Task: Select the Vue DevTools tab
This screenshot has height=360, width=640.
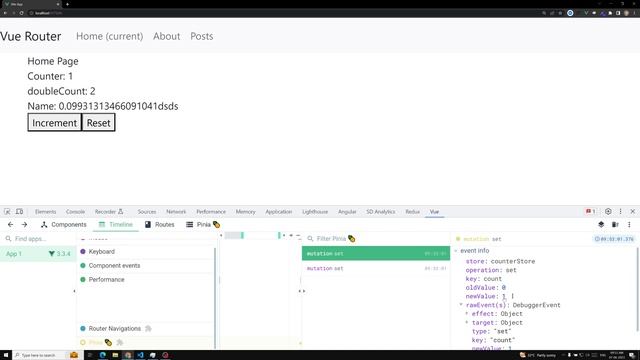Action: 434,211
